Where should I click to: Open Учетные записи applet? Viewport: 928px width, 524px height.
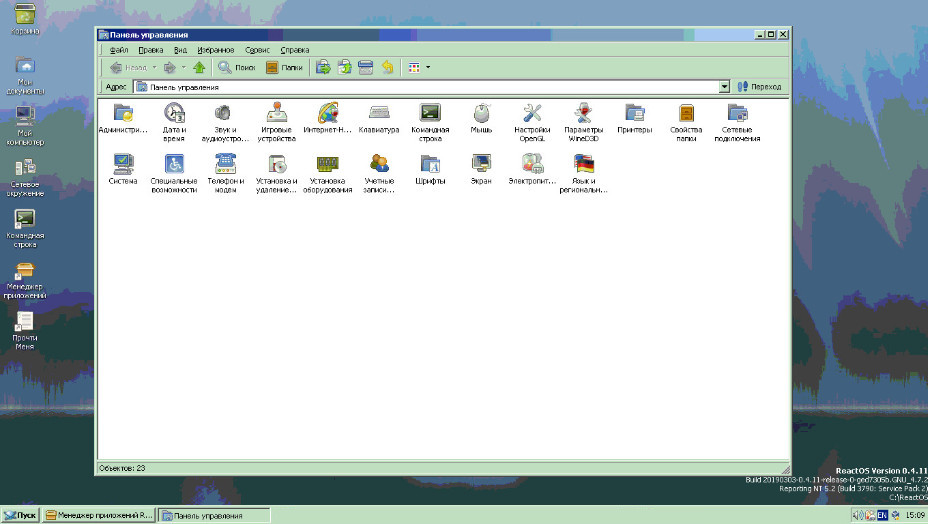click(x=379, y=173)
